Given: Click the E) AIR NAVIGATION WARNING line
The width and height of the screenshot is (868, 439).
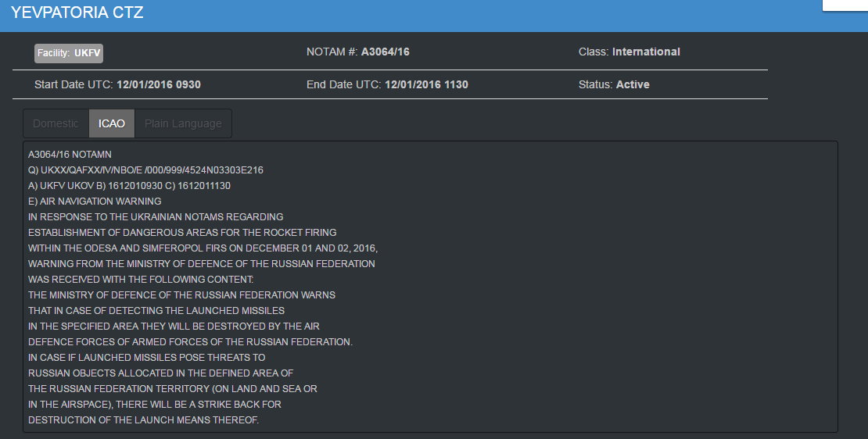Looking at the screenshot, I should [x=95, y=202].
